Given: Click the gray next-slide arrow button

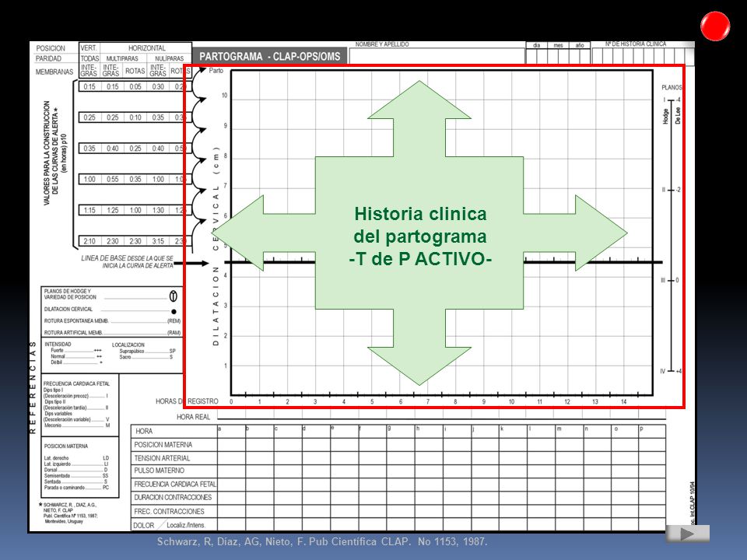Looking at the screenshot, I should tap(687, 534).
